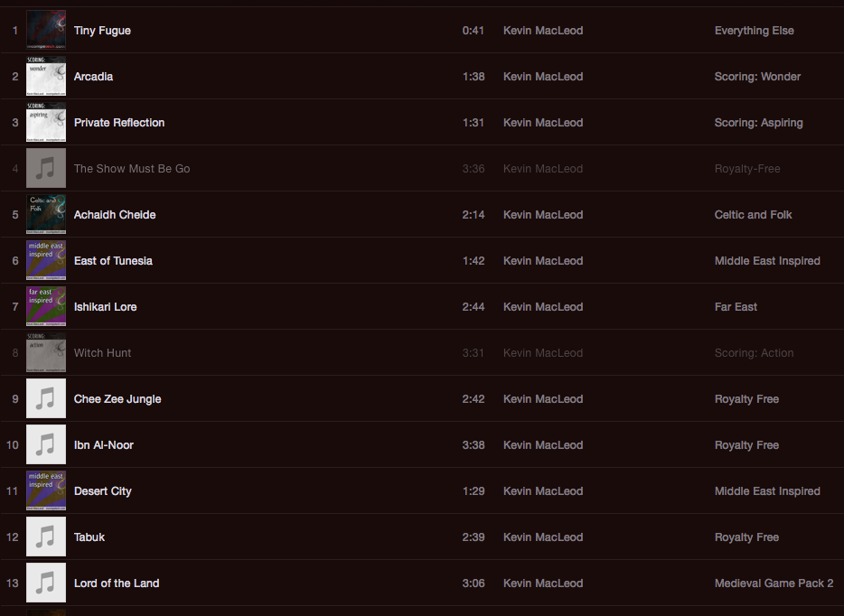Image resolution: width=844 pixels, height=616 pixels.
Task: Click the dimmed Witch Hunt track title
Action: click(x=102, y=353)
